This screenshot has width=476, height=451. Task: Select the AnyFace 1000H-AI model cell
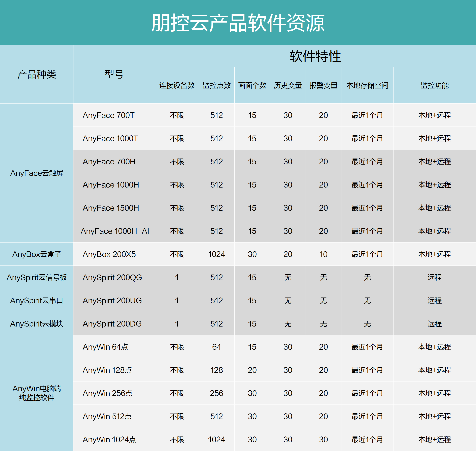click(x=115, y=231)
